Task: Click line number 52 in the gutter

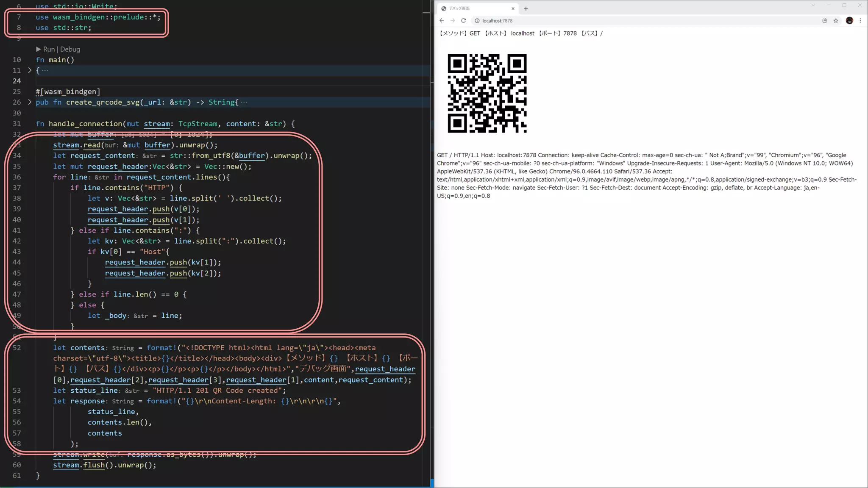Action: point(17,348)
